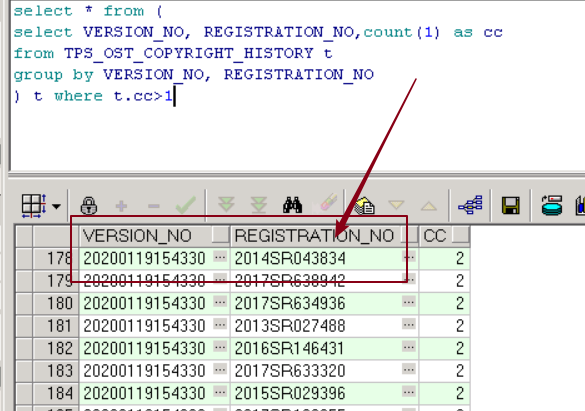Click the post changes checkmark icon

(x=186, y=205)
